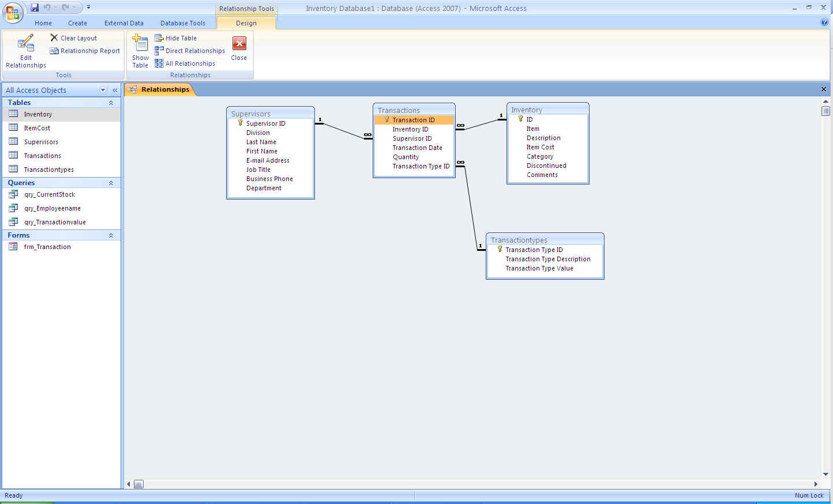Screen dimensions: 833x504
Task: Click the qry_CurrentStock query icon
Action: pos(13,194)
